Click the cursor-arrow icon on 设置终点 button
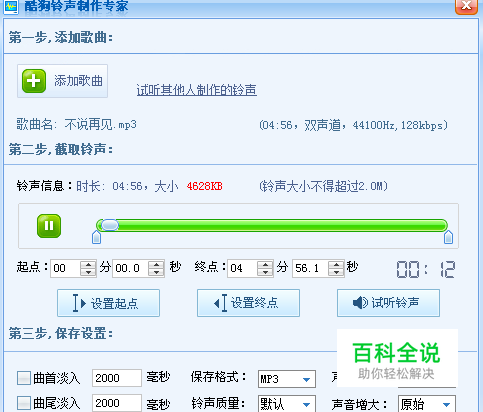This screenshot has height=412, width=483. [220, 303]
